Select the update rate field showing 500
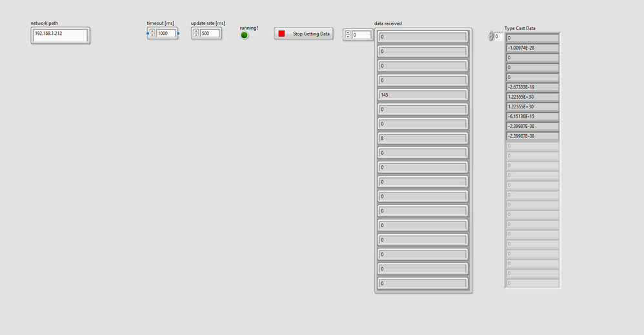Screen dimensions: 644x335 (x=210, y=34)
